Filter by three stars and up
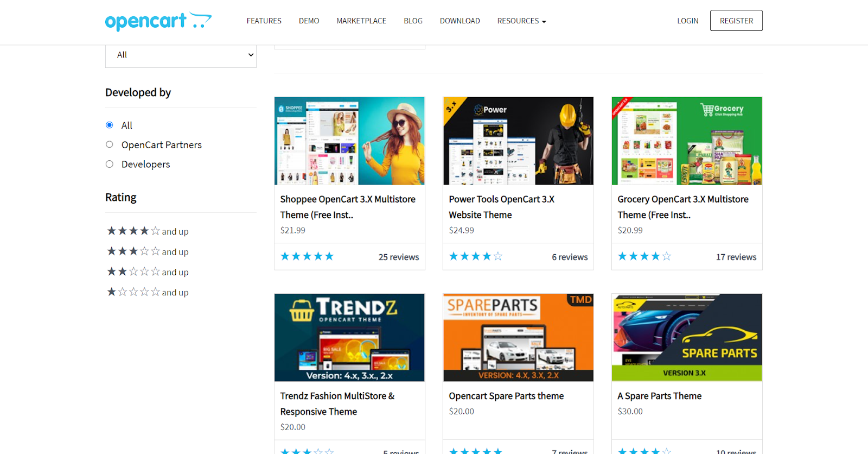868x454 pixels. point(148,251)
